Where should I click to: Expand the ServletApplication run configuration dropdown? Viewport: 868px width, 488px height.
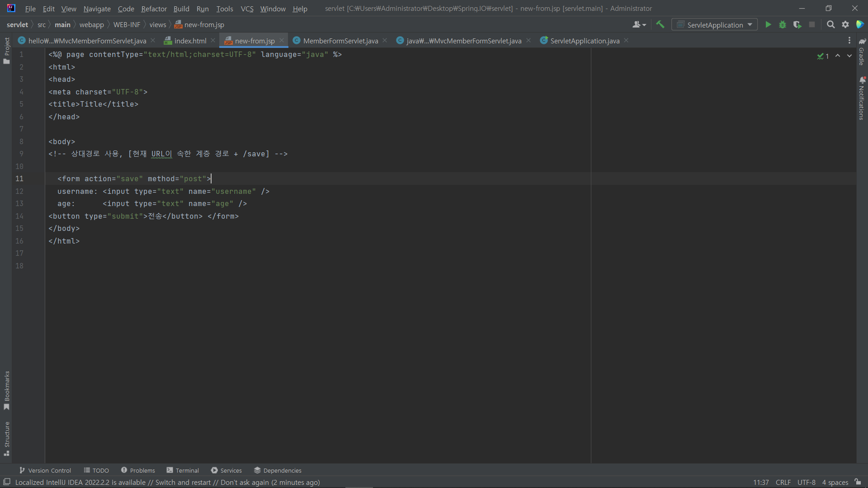[714, 25]
